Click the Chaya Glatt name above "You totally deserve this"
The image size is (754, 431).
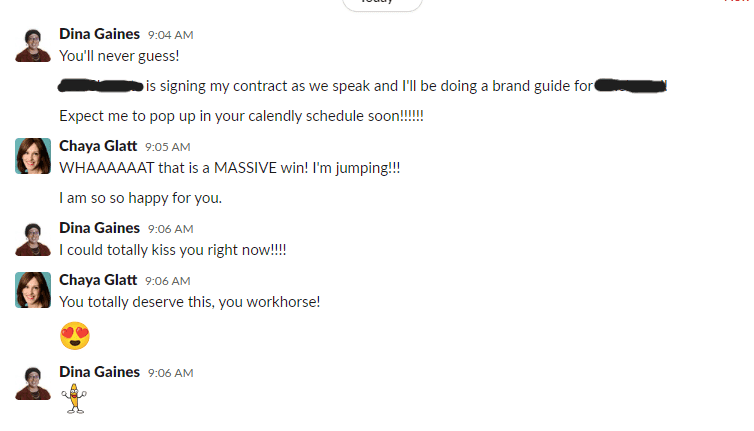98,279
